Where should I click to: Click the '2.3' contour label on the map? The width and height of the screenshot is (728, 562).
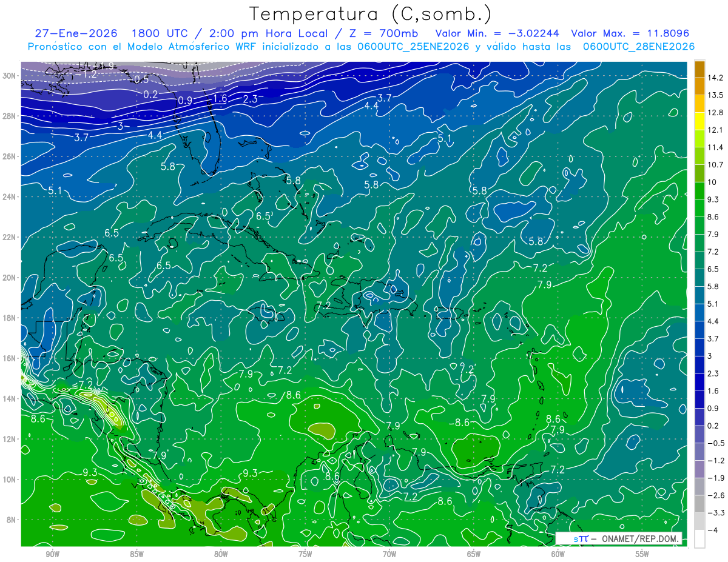[251, 99]
